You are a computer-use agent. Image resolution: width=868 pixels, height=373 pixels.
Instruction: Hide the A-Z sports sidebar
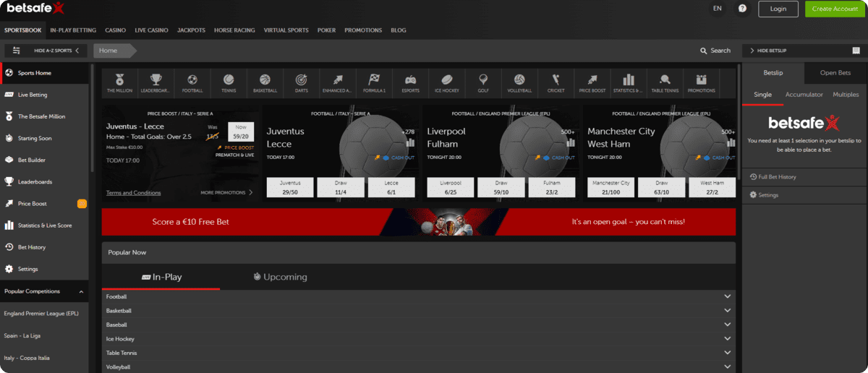[x=46, y=51]
